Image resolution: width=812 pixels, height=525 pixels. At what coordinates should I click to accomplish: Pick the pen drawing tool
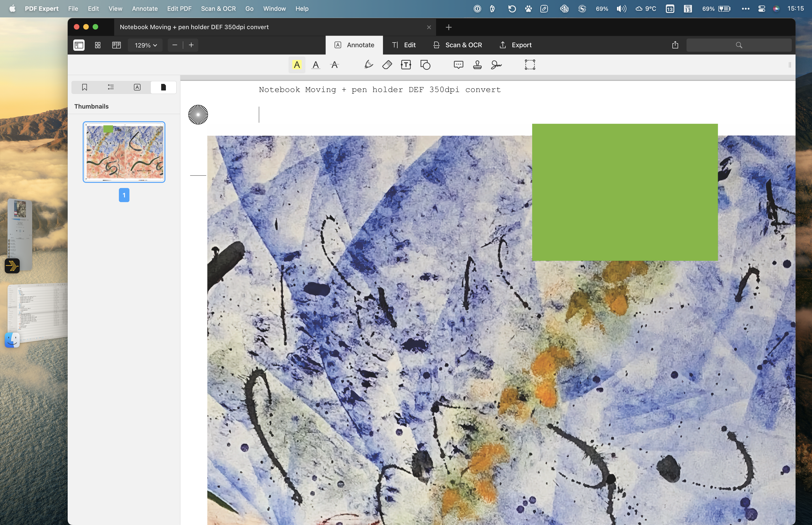click(368, 65)
